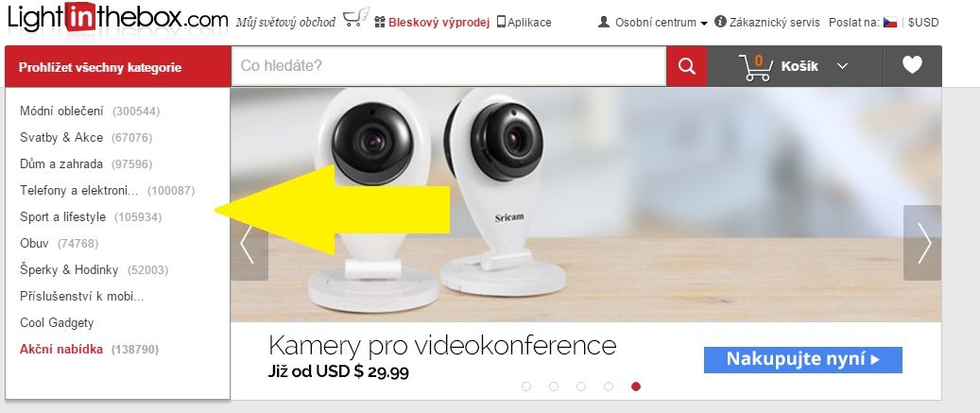
Task: Show previous banner with left arrow
Action: 249,243
